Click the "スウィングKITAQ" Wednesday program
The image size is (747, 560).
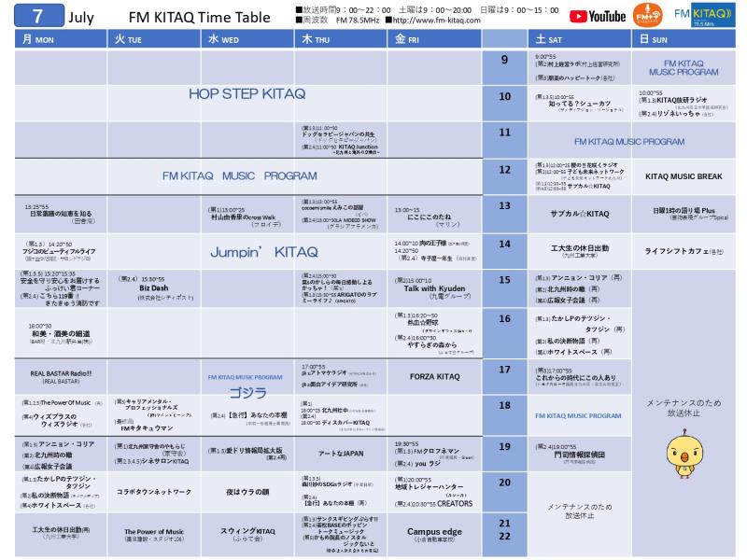click(x=247, y=530)
